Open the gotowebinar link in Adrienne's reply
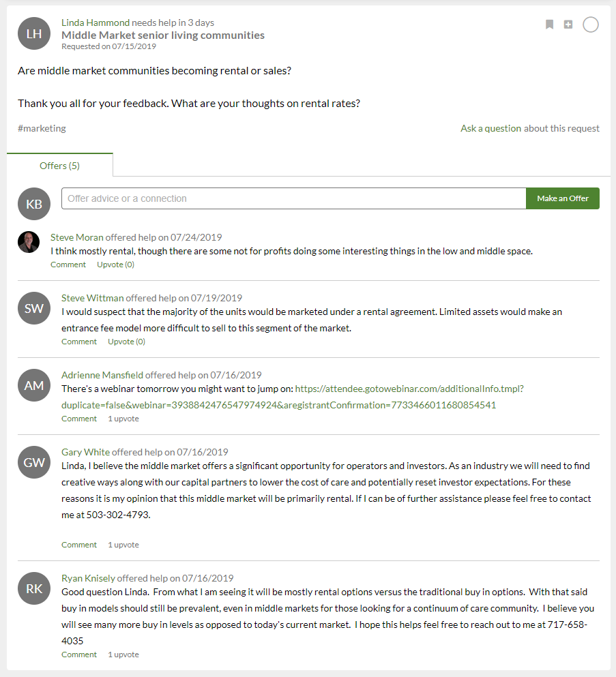 (x=293, y=397)
